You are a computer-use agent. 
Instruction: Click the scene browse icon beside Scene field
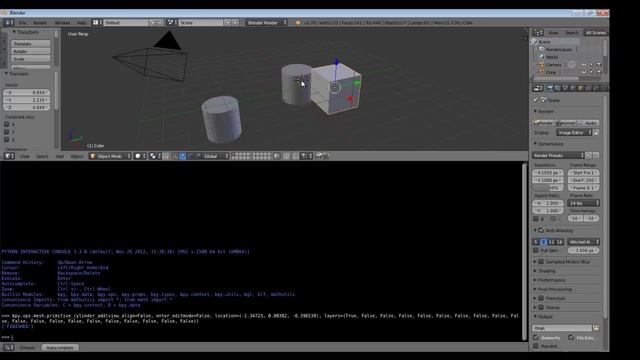pos(171,22)
